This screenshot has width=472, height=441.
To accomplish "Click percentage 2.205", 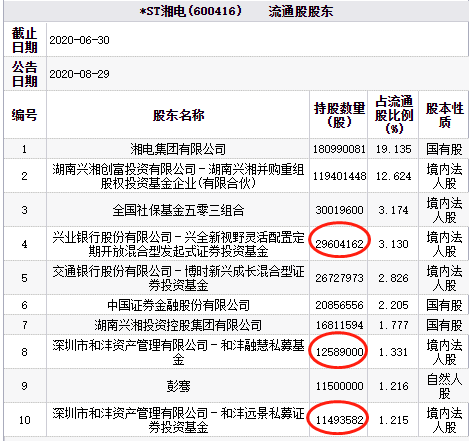I will coord(393,305).
